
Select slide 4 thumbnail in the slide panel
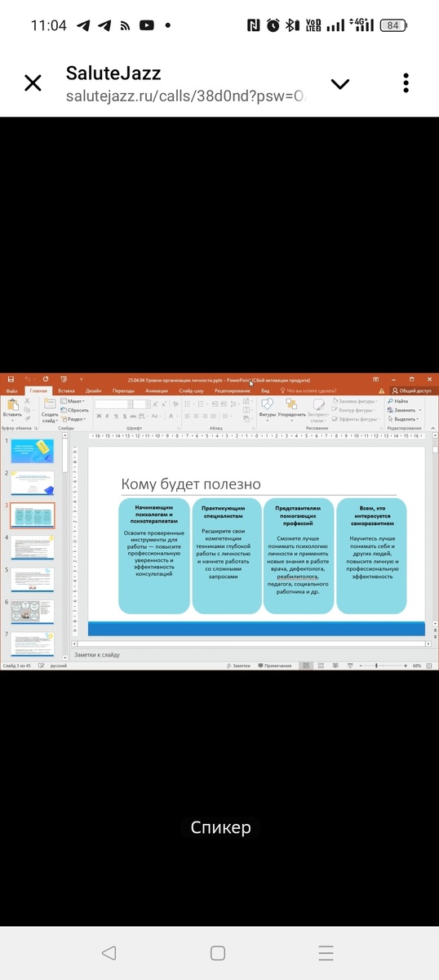(x=33, y=548)
